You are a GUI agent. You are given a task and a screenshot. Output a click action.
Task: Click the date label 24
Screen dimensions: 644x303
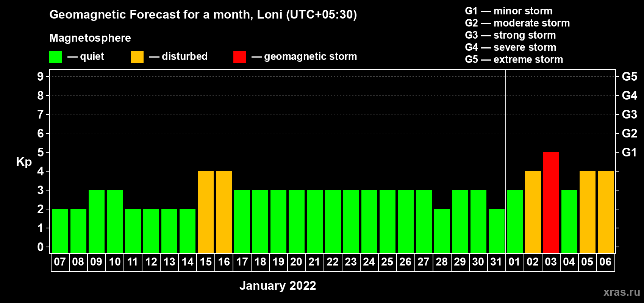369,262
